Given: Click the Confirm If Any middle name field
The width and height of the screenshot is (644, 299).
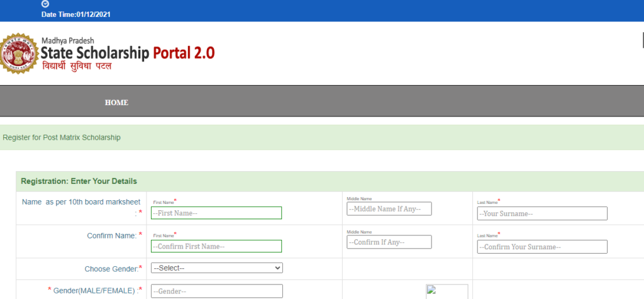Looking at the screenshot, I should [389, 242].
